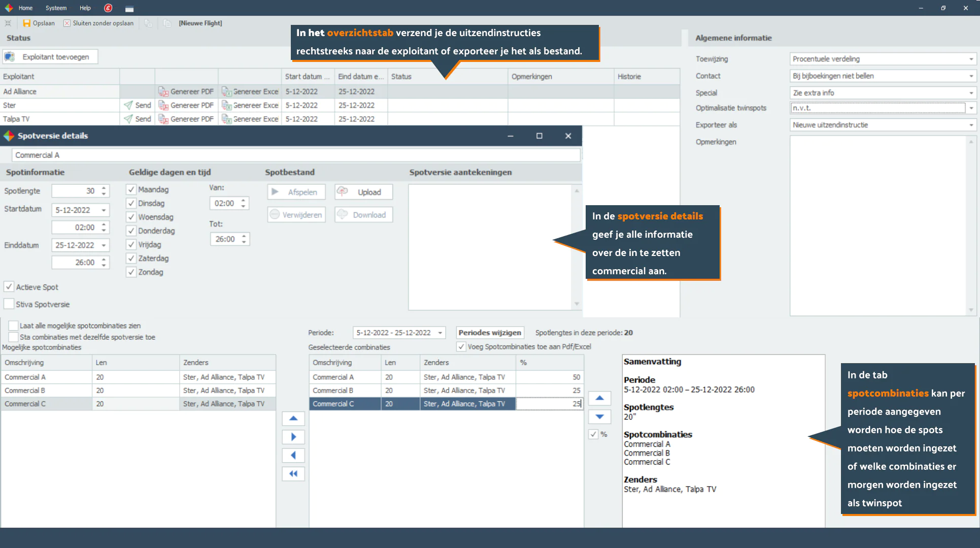Viewport: 980px width, 548px height.
Task: Open the Periode dropdown
Action: pos(441,333)
